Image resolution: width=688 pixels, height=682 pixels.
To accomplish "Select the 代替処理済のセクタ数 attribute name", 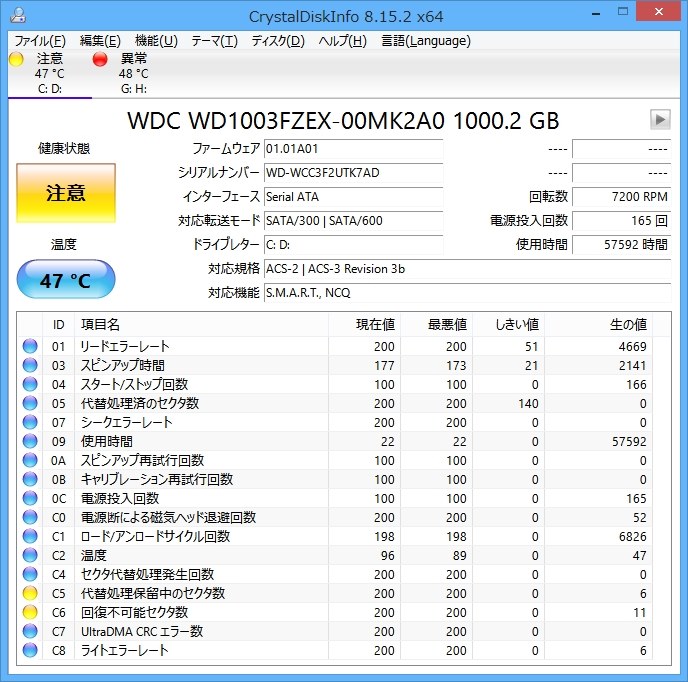I will point(140,403).
